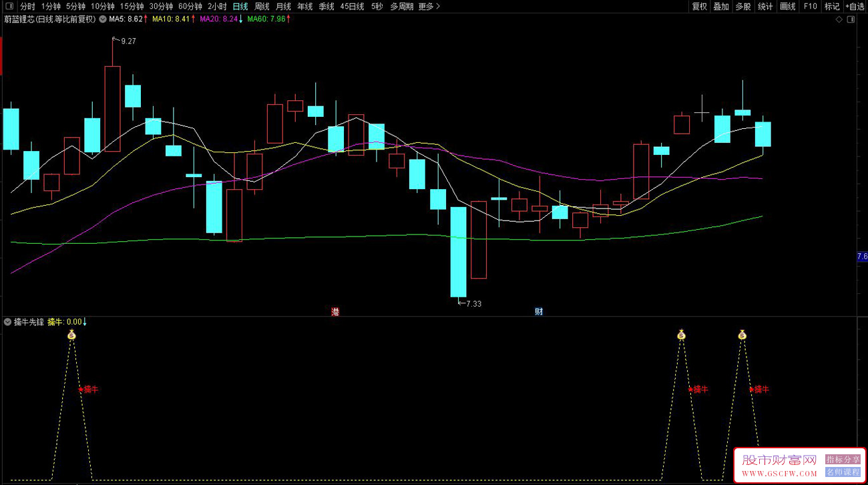The width and height of the screenshot is (868, 485).
Task: Click the long cyan candle above 7.33
Action: pyautogui.click(x=458, y=251)
